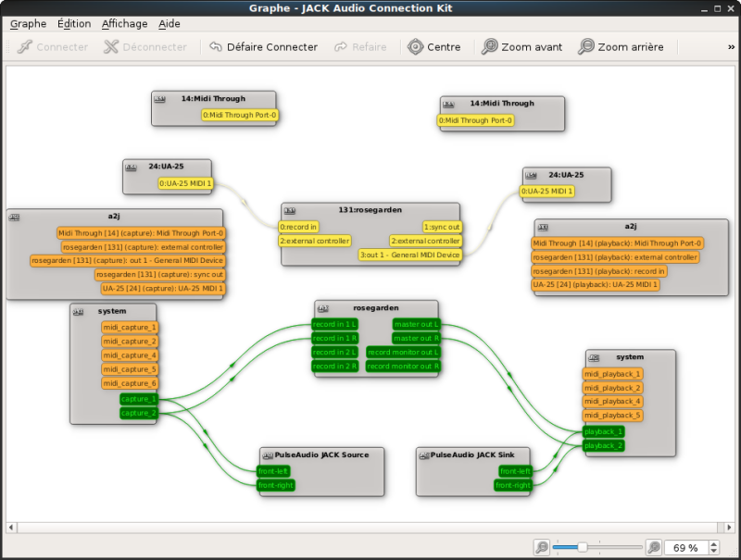
Task: Select 0:UA-25 MIDI 1 port on left node
Action: [x=185, y=183]
